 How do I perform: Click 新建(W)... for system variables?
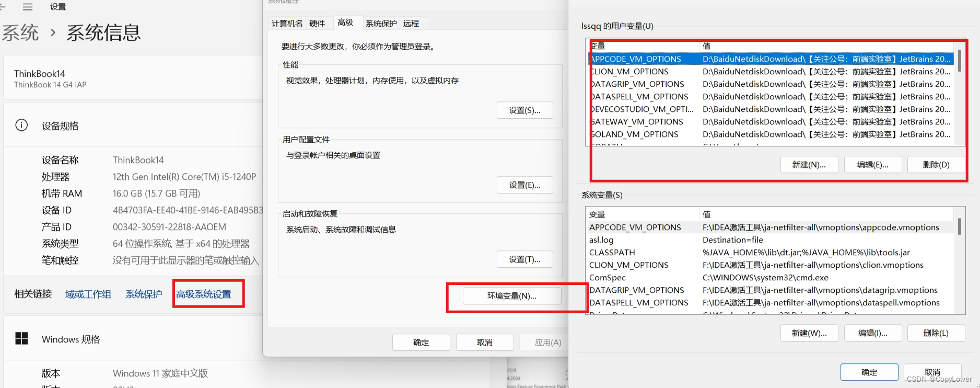coord(809,333)
